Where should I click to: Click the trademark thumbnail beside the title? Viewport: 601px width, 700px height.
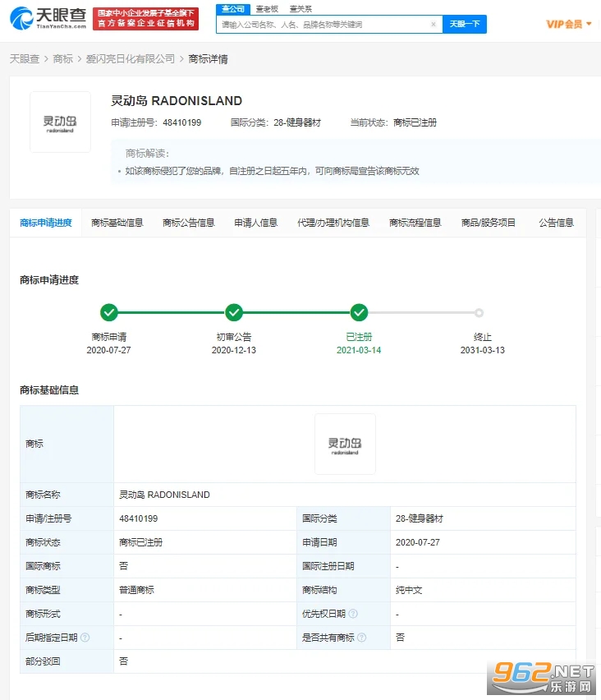pos(60,122)
